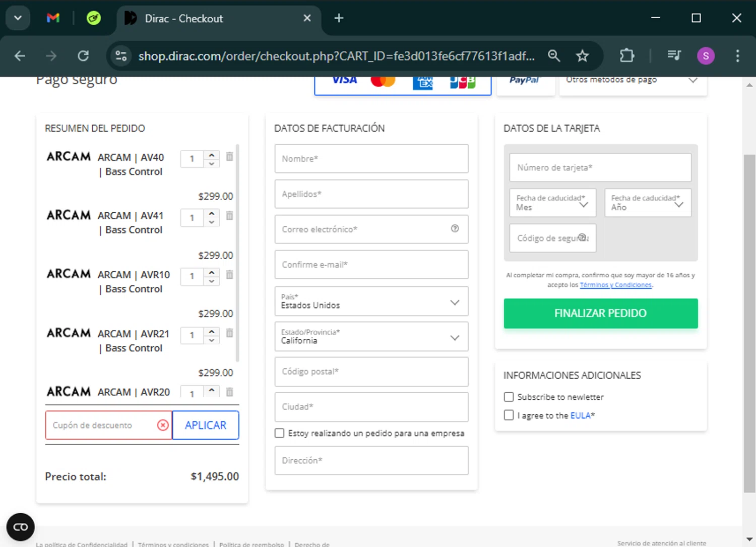Click the Dirección input field
The height and width of the screenshot is (547, 756).
[371, 460]
